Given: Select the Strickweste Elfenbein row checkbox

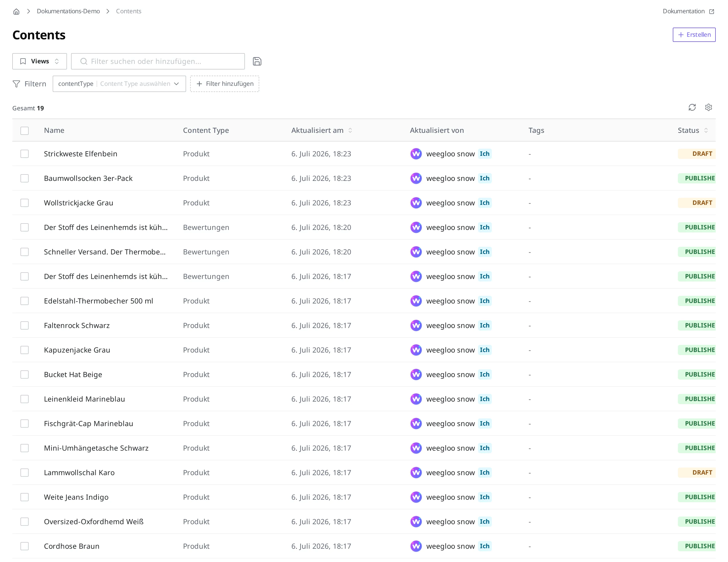Looking at the screenshot, I should (24, 154).
